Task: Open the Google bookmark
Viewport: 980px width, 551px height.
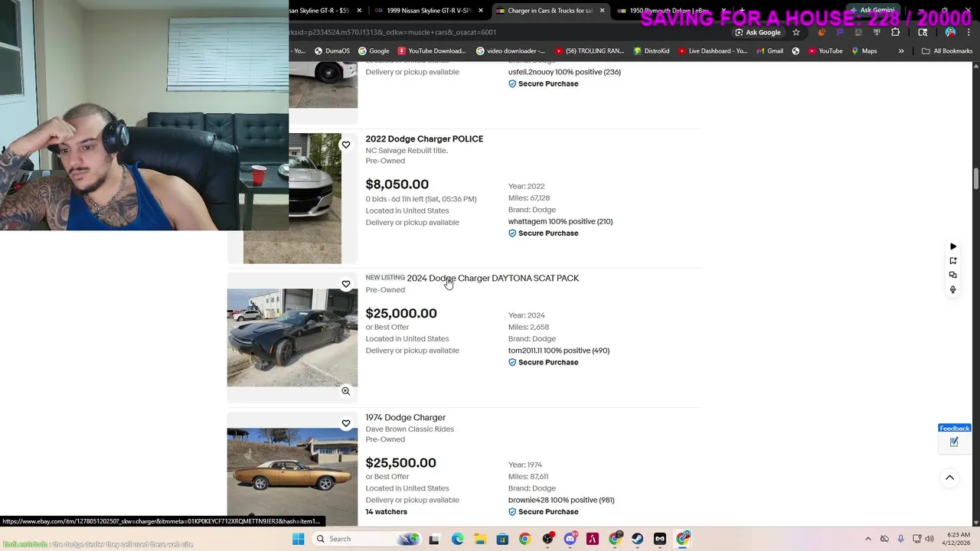Action: tap(374, 51)
